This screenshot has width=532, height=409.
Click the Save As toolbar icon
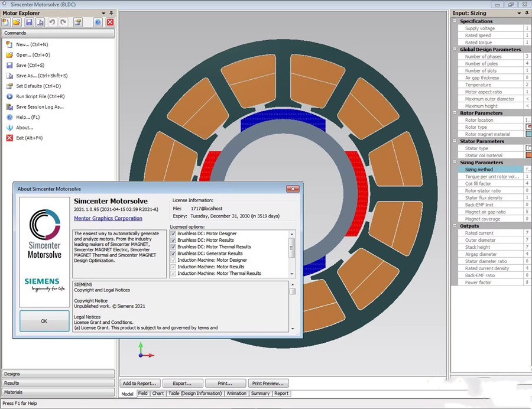pos(40,22)
